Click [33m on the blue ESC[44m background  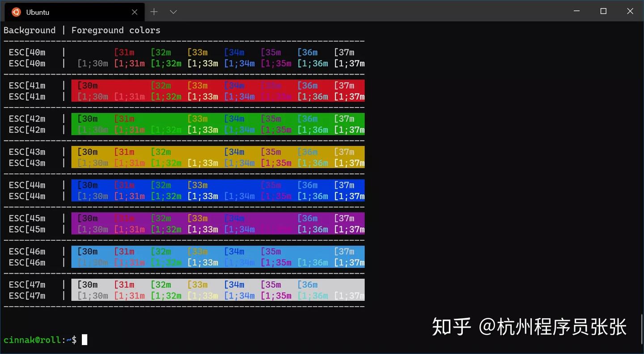click(198, 185)
